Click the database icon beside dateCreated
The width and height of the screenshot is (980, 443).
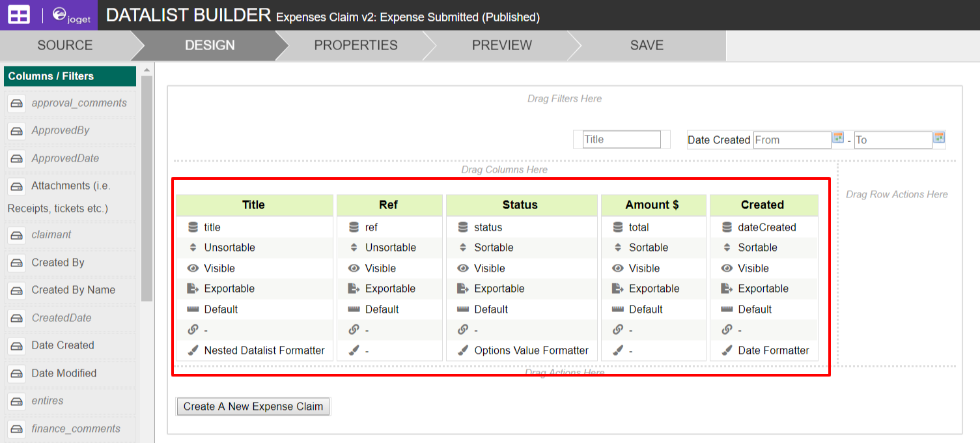coord(727,227)
